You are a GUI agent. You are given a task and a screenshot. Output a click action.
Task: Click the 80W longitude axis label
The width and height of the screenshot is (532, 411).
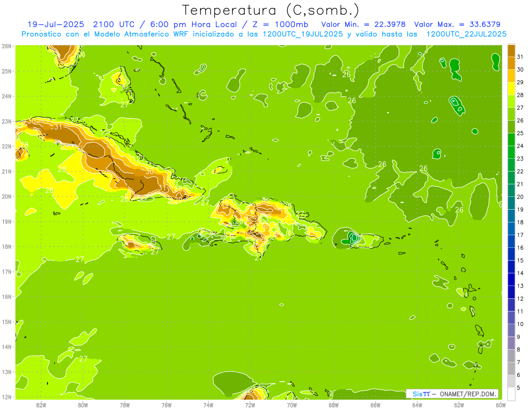(83, 405)
